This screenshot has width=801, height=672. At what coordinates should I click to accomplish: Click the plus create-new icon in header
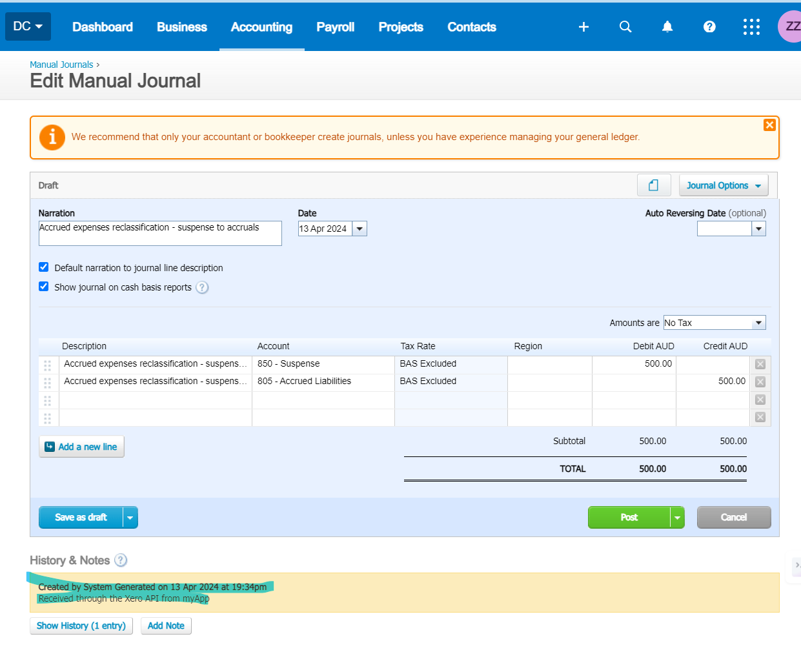point(583,26)
